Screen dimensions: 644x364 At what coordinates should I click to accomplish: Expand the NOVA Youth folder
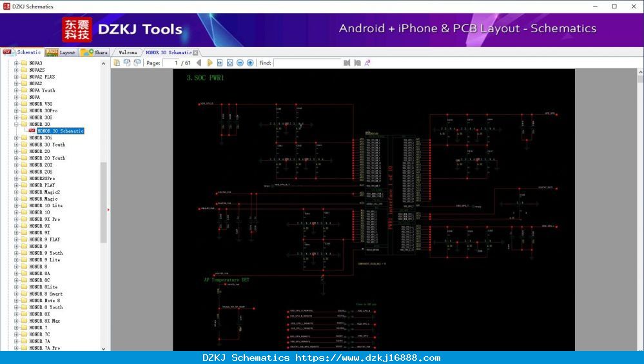(16, 90)
